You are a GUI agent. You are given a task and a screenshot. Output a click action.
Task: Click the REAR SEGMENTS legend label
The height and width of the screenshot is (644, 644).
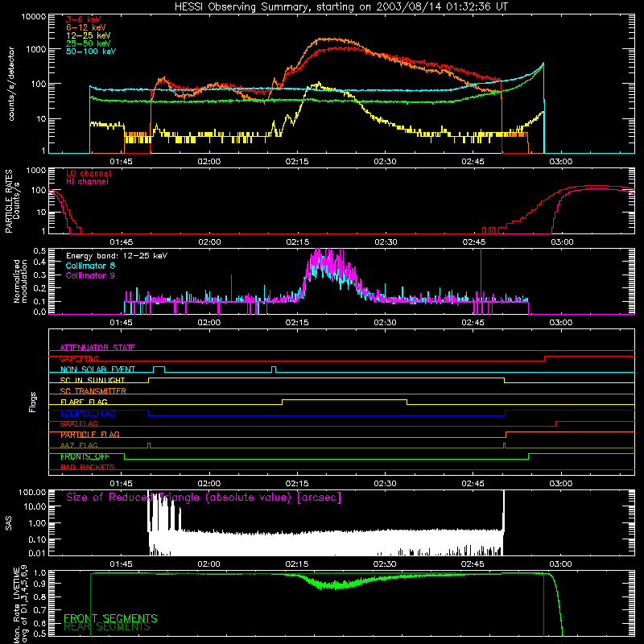click(x=107, y=627)
